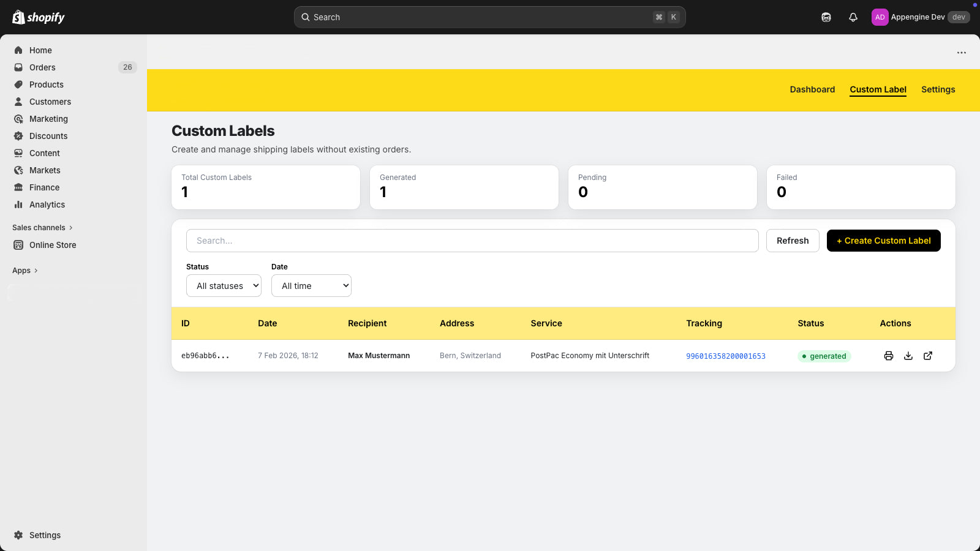Open the three-dot more actions menu

coord(962,53)
